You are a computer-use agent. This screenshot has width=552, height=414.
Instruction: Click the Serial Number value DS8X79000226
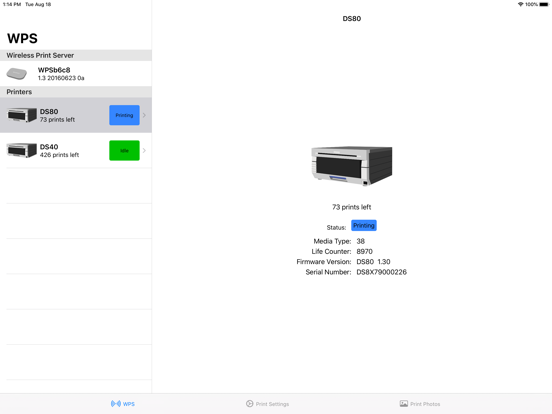tap(382, 272)
